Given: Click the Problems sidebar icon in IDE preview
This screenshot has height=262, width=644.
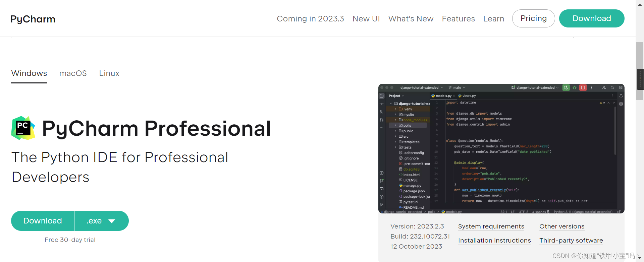Looking at the screenshot, I should click(x=382, y=197).
